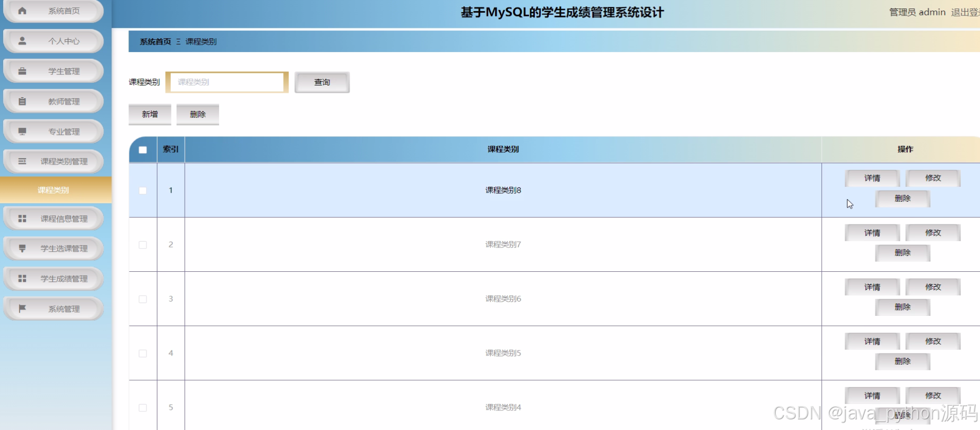Check the box for the 课程类别6 row
Viewport: 980px width, 430px height.
click(x=143, y=299)
